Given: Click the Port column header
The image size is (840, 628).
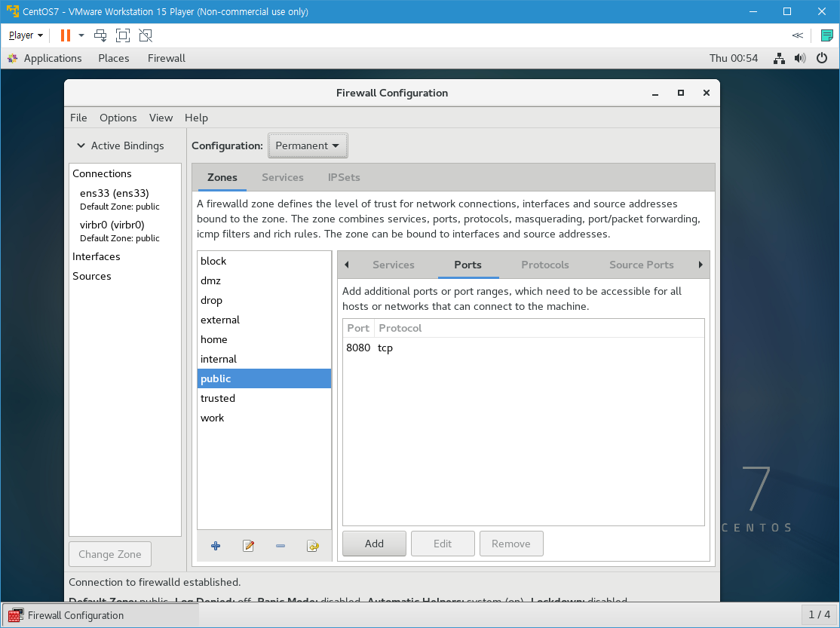Looking at the screenshot, I should tap(358, 328).
